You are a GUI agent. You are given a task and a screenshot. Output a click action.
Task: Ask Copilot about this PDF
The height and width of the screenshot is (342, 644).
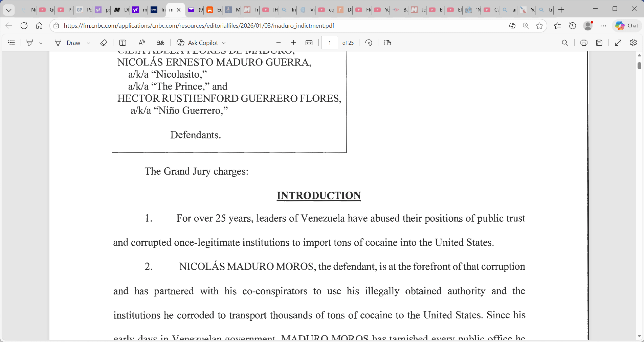(198, 43)
